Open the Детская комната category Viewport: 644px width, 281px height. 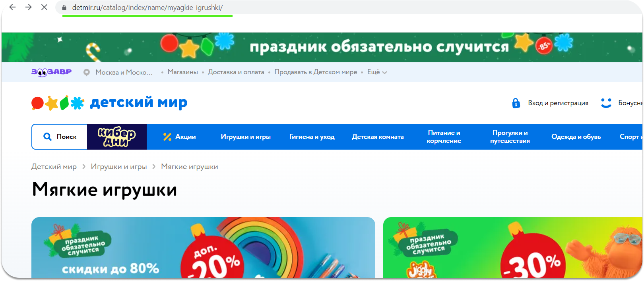[x=378, y=137]
